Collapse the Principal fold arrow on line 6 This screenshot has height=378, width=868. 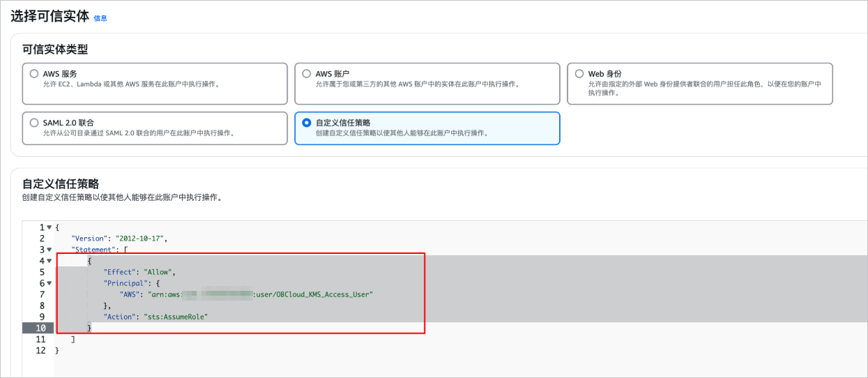click(x=49, y=283)
